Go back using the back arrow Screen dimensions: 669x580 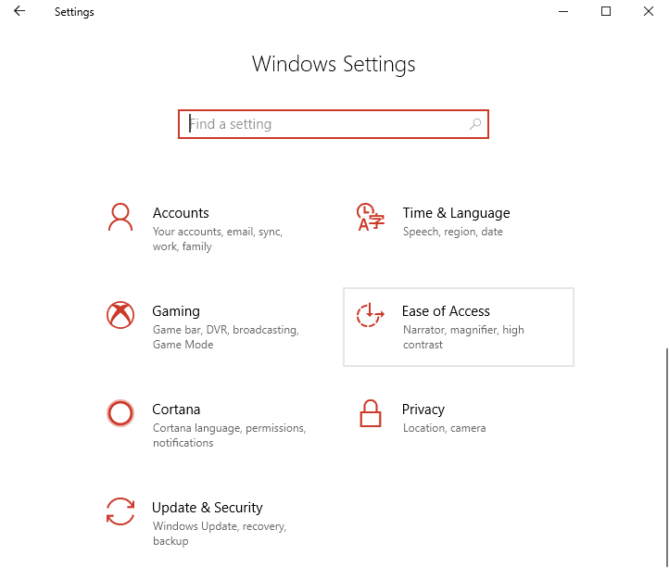point(20,12)
